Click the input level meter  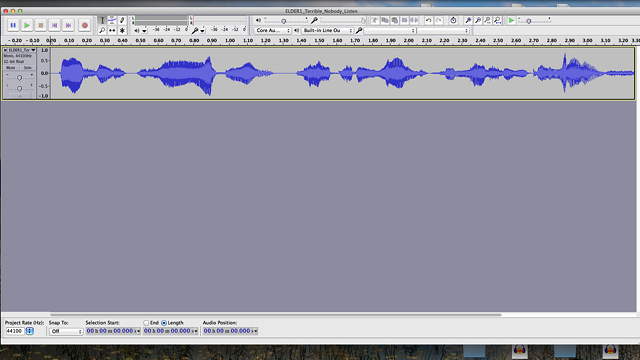point(220,20)
